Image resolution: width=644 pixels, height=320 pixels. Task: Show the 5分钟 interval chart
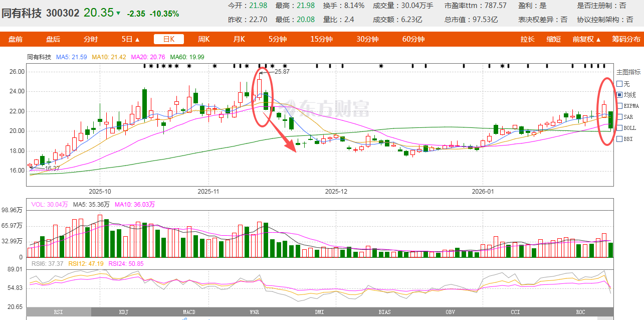click(x=277, y=39)
